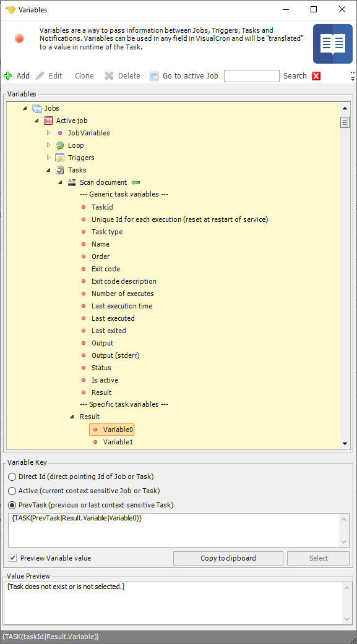Collapse the Jobs tree node

tap(25, 108)
